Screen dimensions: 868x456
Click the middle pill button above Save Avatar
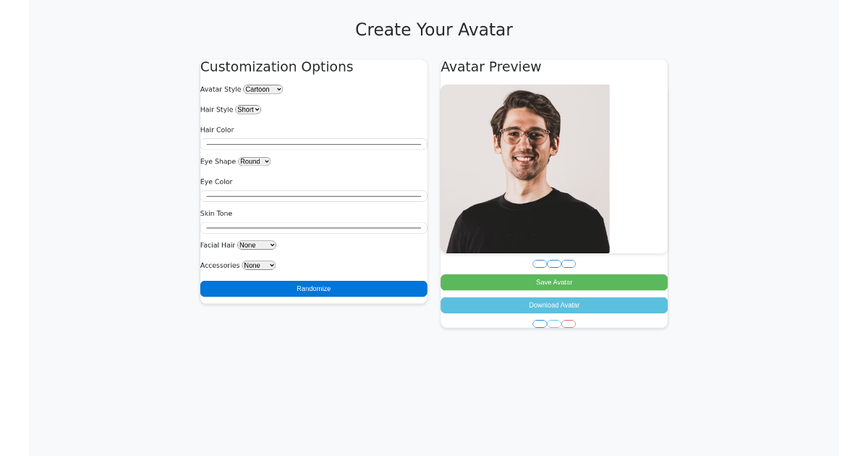[x=554, y=263]
